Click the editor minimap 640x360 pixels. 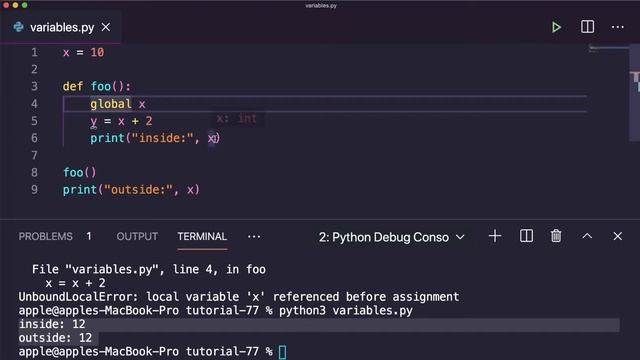point(608,49)
